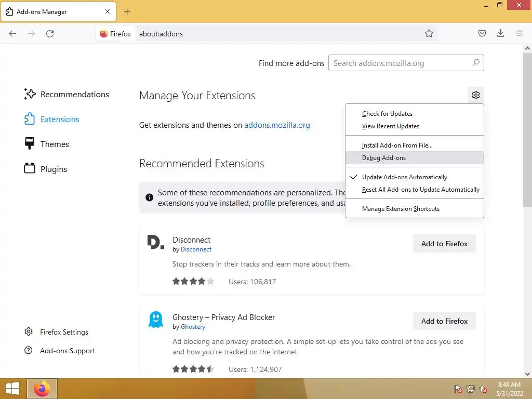Image resolution: width=532 pixels, height=399 pixels.
Task: Choose Install Add-on From File
Action: click(x=414, y=145)
